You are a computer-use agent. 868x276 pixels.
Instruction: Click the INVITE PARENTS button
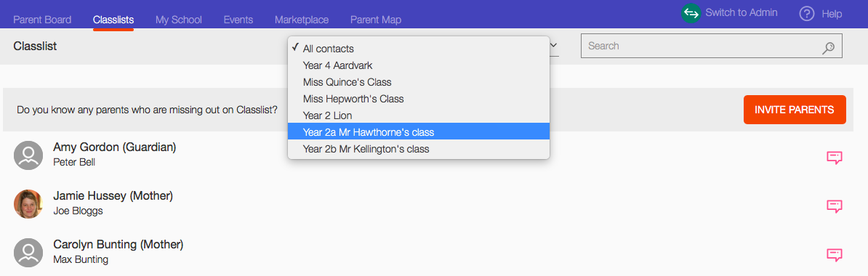pyautogui.click(x=795, y=110)
